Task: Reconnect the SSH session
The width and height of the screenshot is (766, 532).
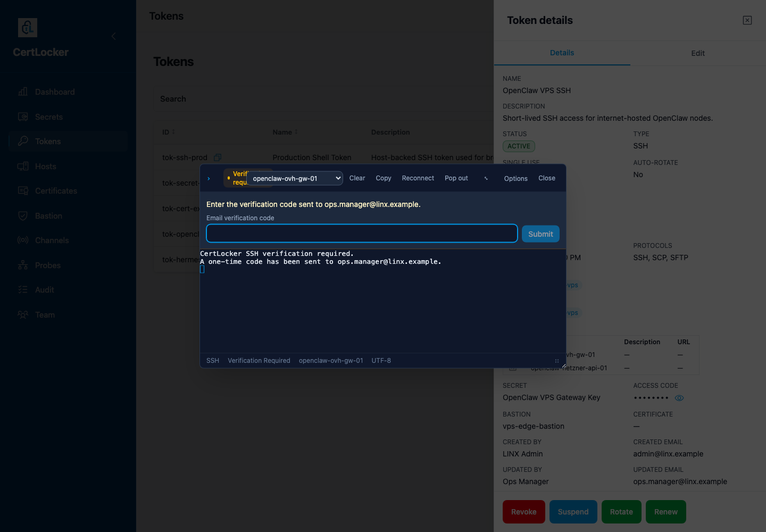Action: click(418, 178)
